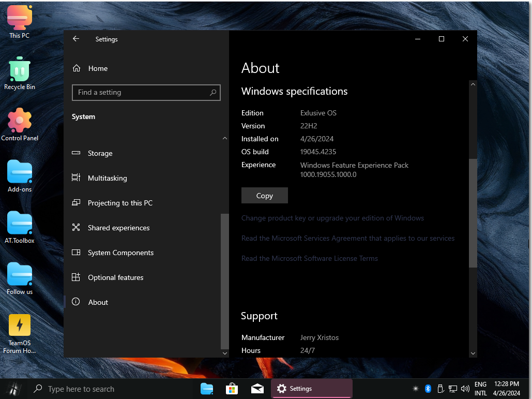Read the Microsoft Services Agreement link
This screenshot has height=399, width=532.
coord(347,238)
